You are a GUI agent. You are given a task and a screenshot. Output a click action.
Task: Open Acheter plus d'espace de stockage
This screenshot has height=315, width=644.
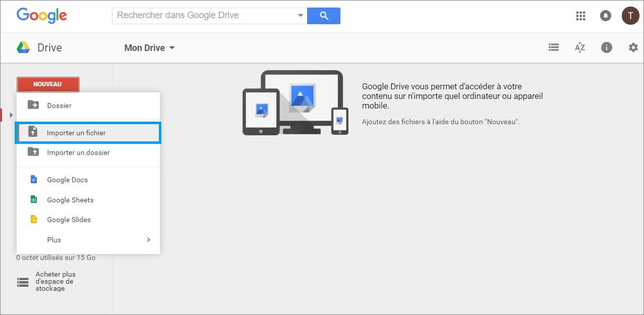(52, 281)
